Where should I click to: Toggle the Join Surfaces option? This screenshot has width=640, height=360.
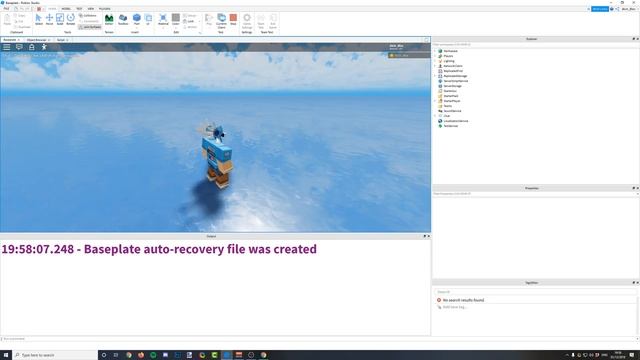[x=90, y=27]
